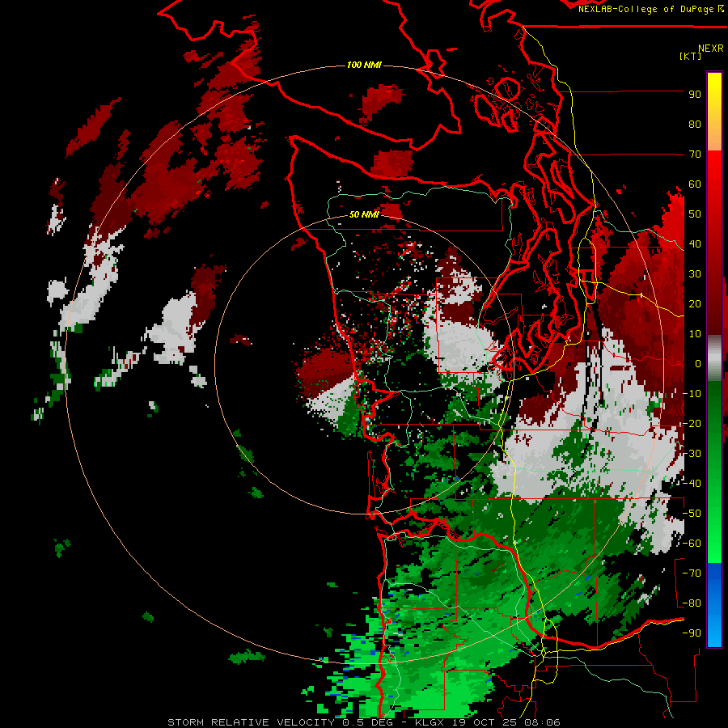Click the 60 value on the velocity scale

(x=695, y=184)
